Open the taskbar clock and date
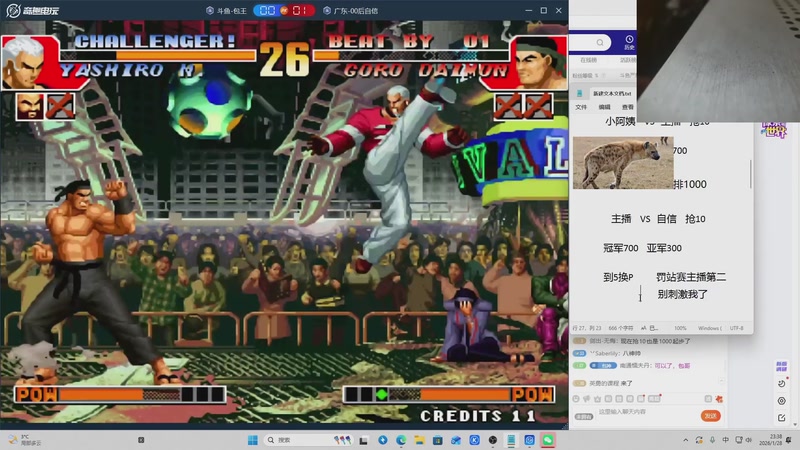800x450 pixels. click(x=772, y=440)
